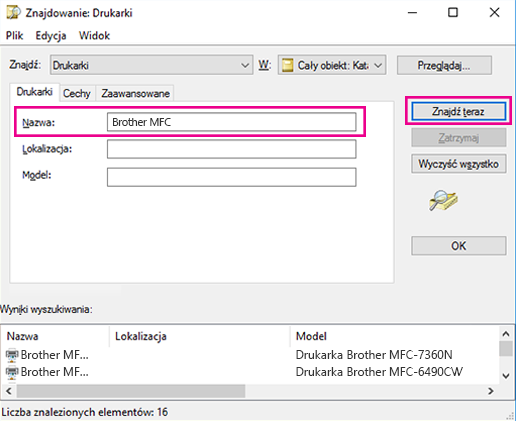Select the Drukarka Brother MFC-6490CW result
Image resolution: width=516 pixels, height=421 pixels.
(x=379, y=372)
